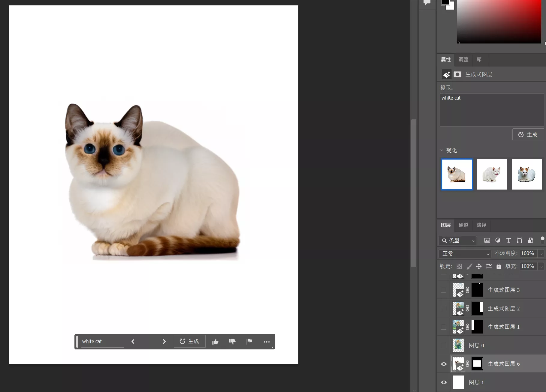Open the 类型 layer filter dropdown

point(457,241)
